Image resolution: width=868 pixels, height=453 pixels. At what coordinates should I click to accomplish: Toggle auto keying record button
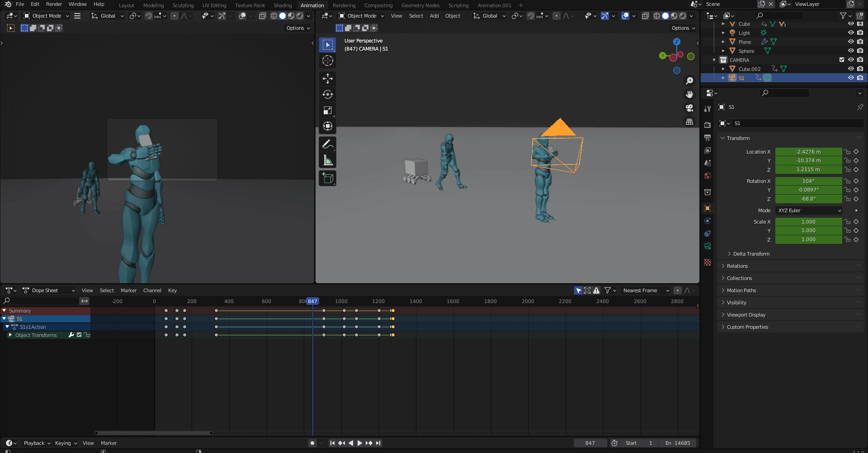(x=312, y=443)
